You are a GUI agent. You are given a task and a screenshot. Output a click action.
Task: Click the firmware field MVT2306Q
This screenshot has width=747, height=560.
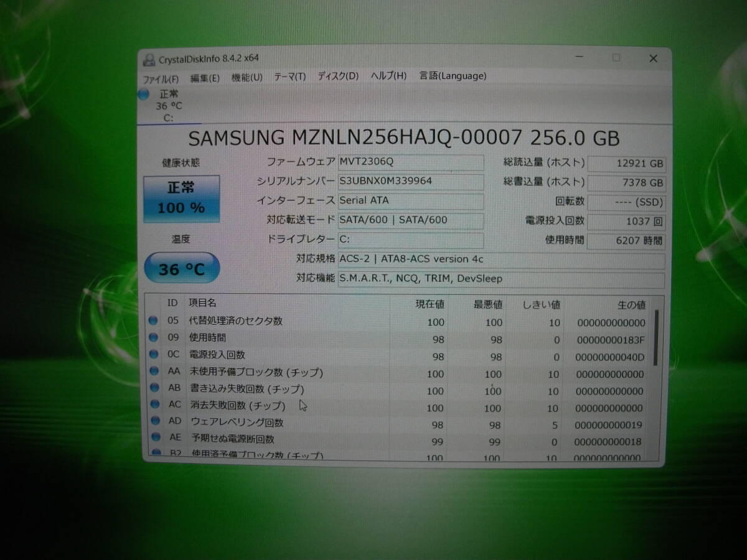click(411, 162)
